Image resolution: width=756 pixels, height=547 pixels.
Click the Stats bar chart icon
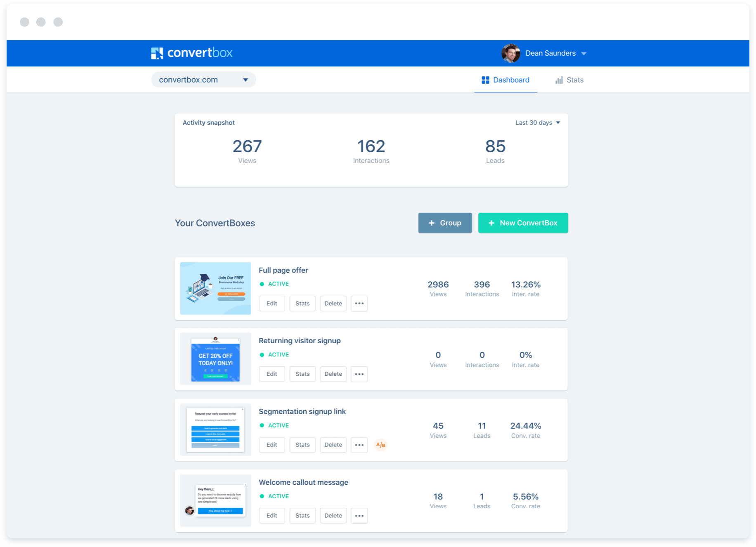(559, 80)
